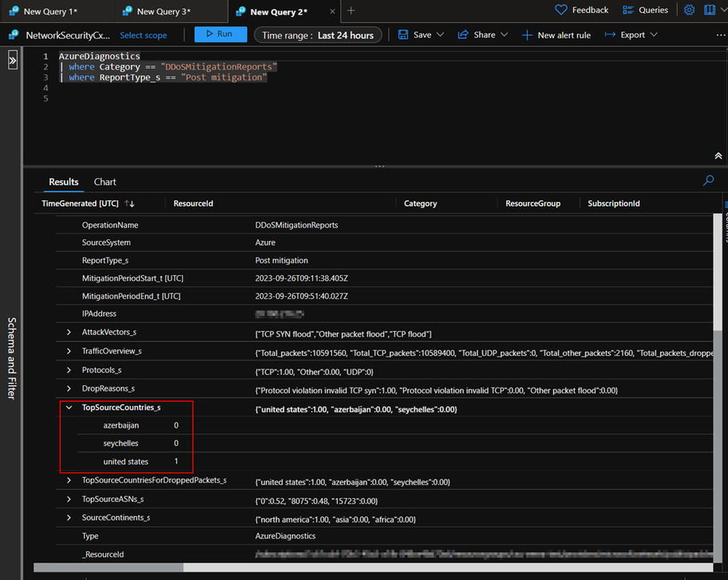The height and width of the screenshot is (580, 728).
Task: Close the New Query 2* tab
Action: (x=332, y=12)
